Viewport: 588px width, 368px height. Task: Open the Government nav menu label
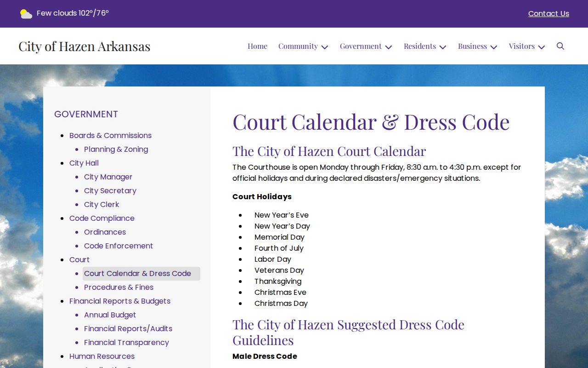[x=361, y=46]
